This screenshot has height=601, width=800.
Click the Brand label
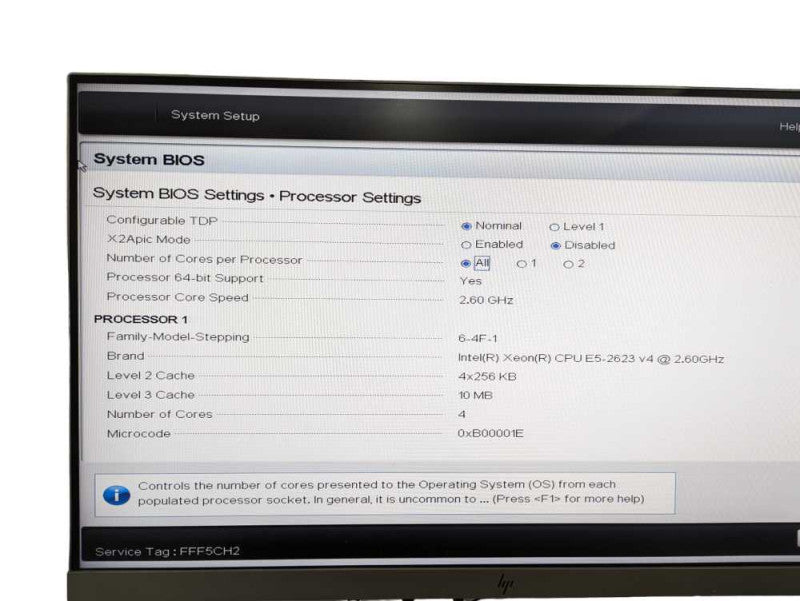pyautogui.click(x=126, y=356)
